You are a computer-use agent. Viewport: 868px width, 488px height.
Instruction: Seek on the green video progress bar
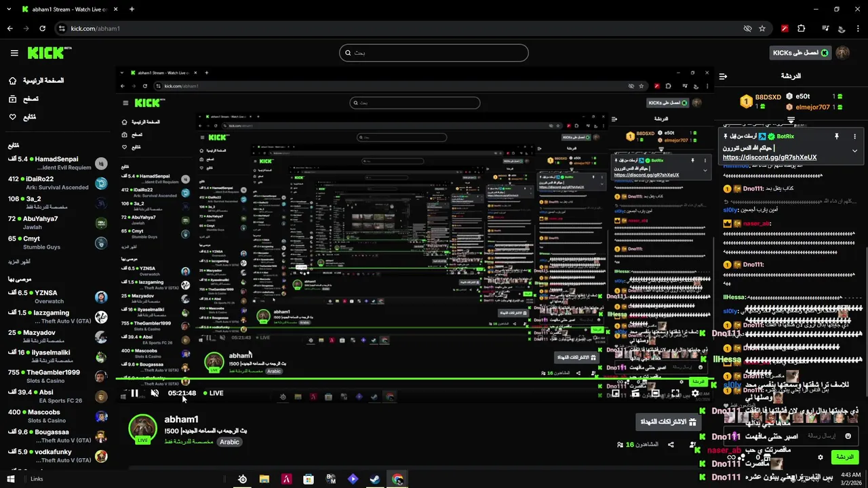click(414, 379)
